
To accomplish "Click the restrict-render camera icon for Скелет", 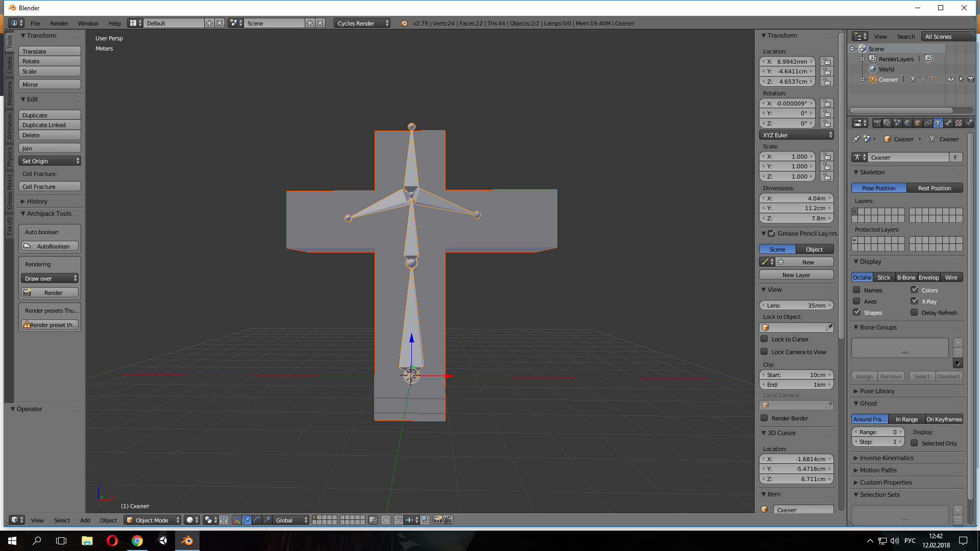I will tap(971, 80).
